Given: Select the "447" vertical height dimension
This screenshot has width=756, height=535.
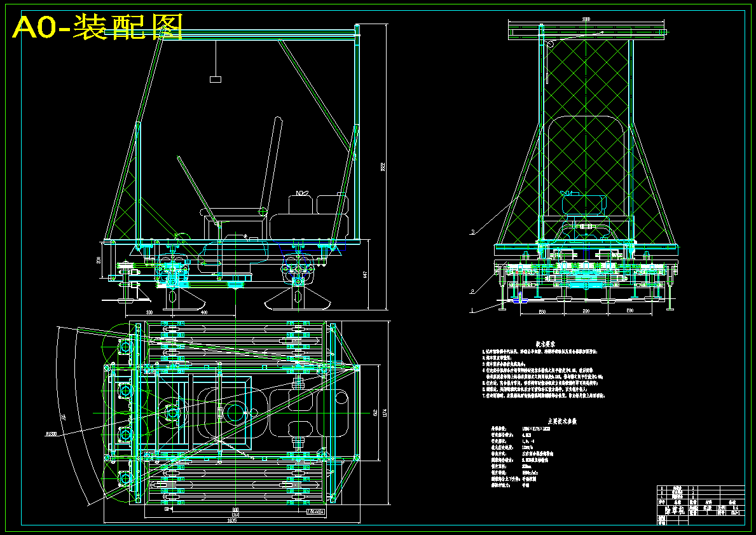Looking at the screenshot, I should [x=365, y=274].
